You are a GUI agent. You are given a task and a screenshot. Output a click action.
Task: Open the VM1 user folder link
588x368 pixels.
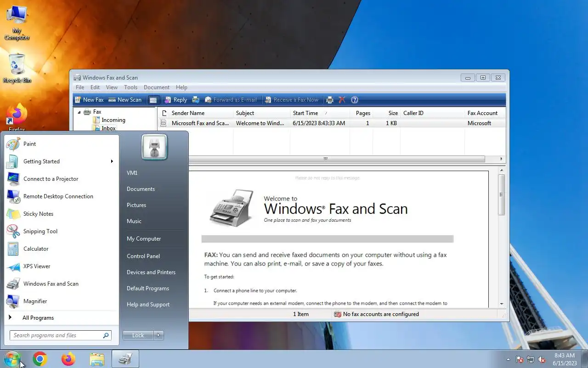click(x=132, y=173)
